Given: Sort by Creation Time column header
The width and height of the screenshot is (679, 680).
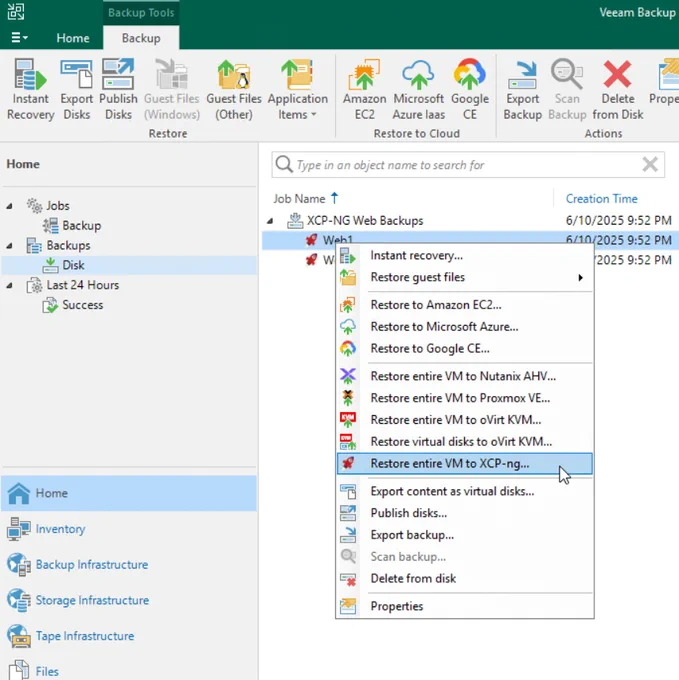Looking at the screenshot, I should pos(601,199).
